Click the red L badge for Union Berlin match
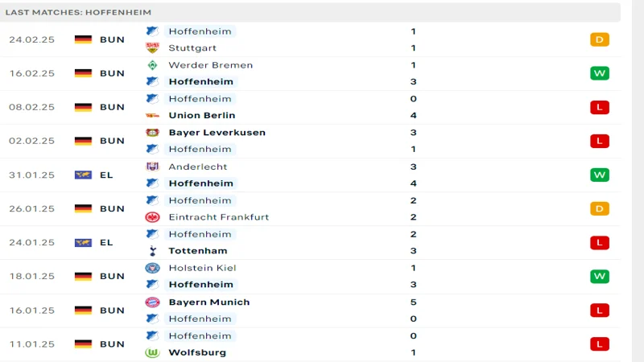This screenshot has height=362, width=644. pos(600,107)
